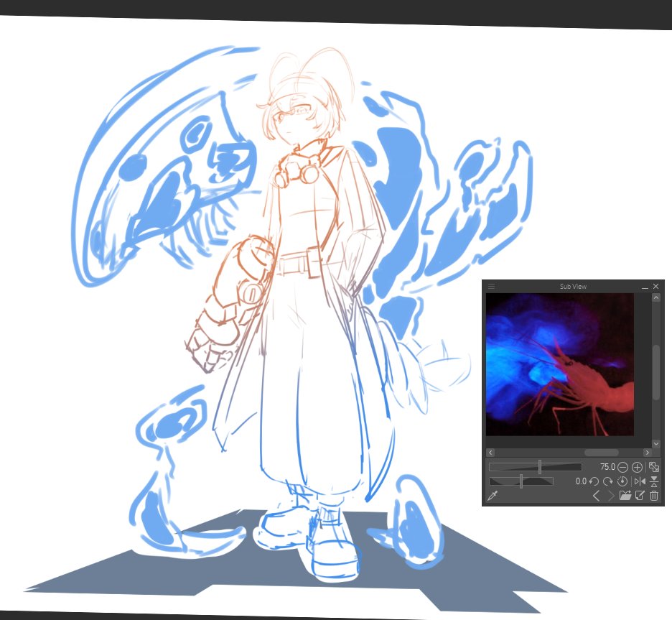This screenshot has height=620, width=672.
Task: Click the 0.0 rotation value
Action: [x=581, y=481]
